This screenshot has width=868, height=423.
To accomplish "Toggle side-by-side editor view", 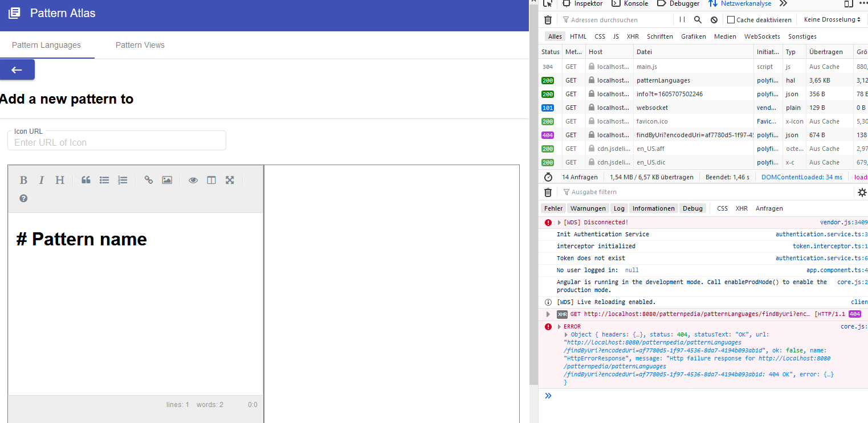I will 211,180.
